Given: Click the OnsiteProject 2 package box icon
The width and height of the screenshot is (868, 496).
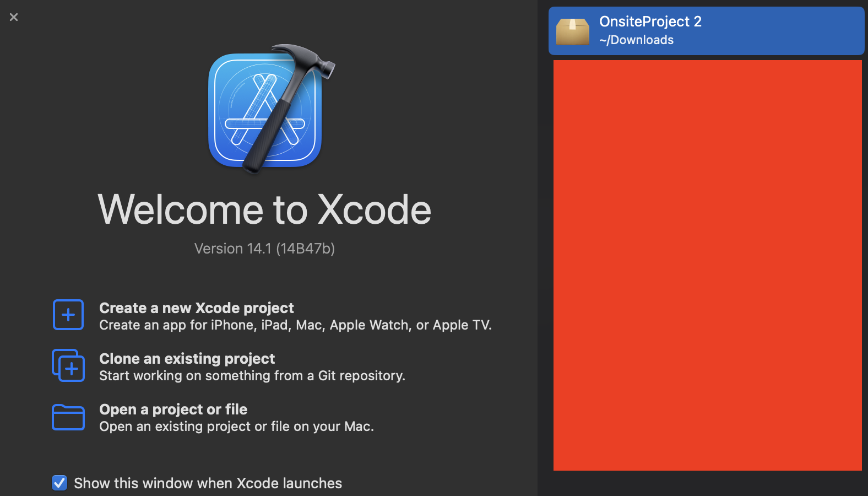Looking at the screenshot, I should pos(573,31).
